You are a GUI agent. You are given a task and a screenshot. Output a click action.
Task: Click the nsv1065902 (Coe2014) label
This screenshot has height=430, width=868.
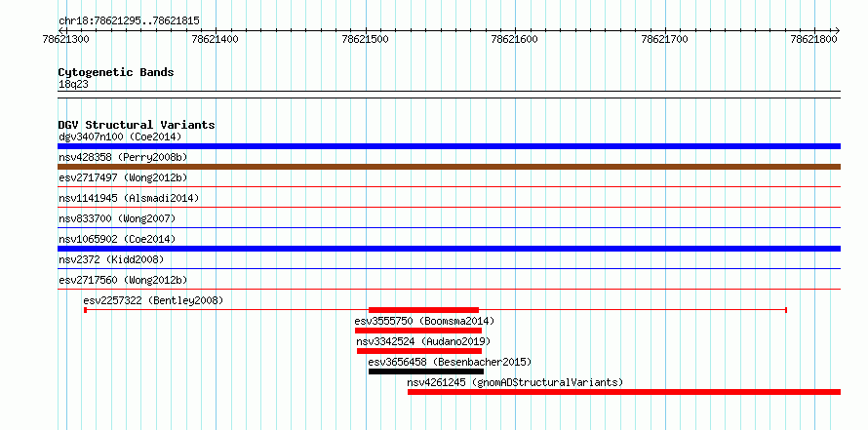click(x=117, y=239)
